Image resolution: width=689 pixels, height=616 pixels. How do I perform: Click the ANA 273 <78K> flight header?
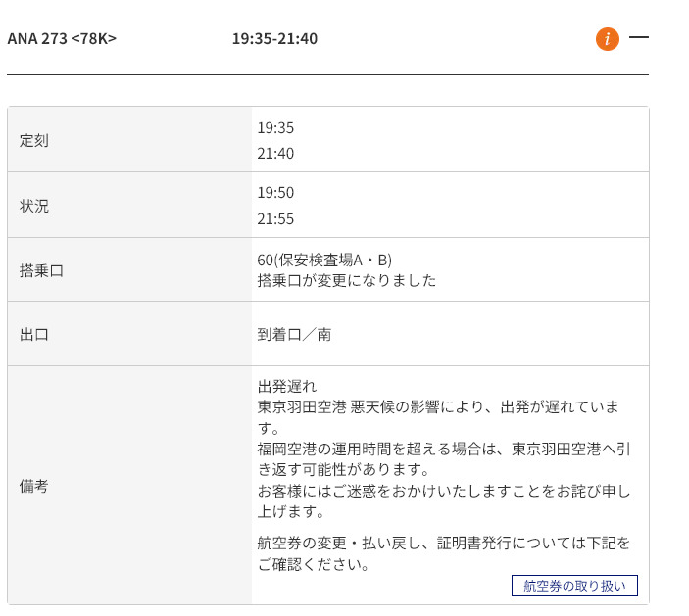[62, 39]
